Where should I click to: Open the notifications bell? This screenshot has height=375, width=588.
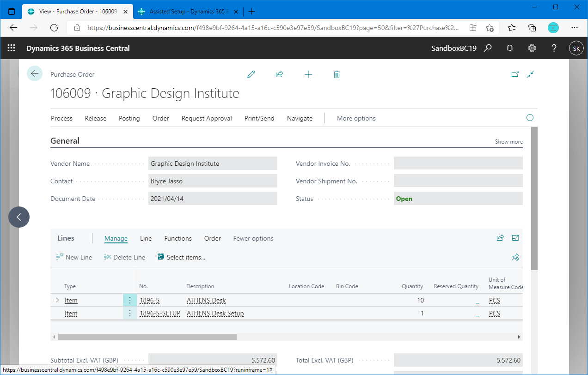510,48
